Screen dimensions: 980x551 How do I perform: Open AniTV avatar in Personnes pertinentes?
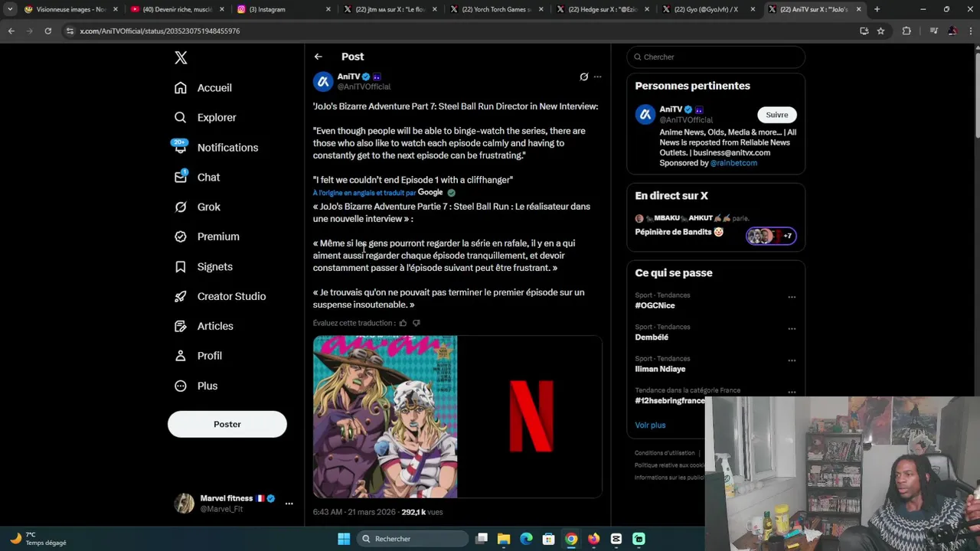(x=645, y=115)
